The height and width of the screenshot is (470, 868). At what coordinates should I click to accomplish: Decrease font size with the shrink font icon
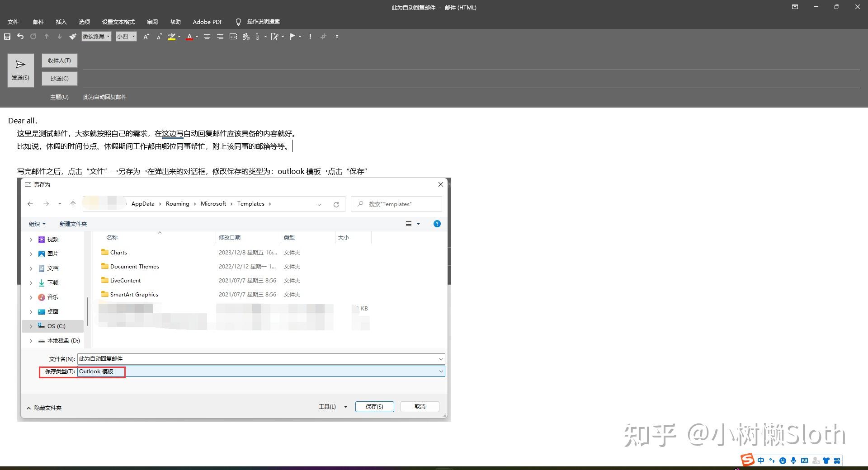pyautogui.click(x=159, y=37)
